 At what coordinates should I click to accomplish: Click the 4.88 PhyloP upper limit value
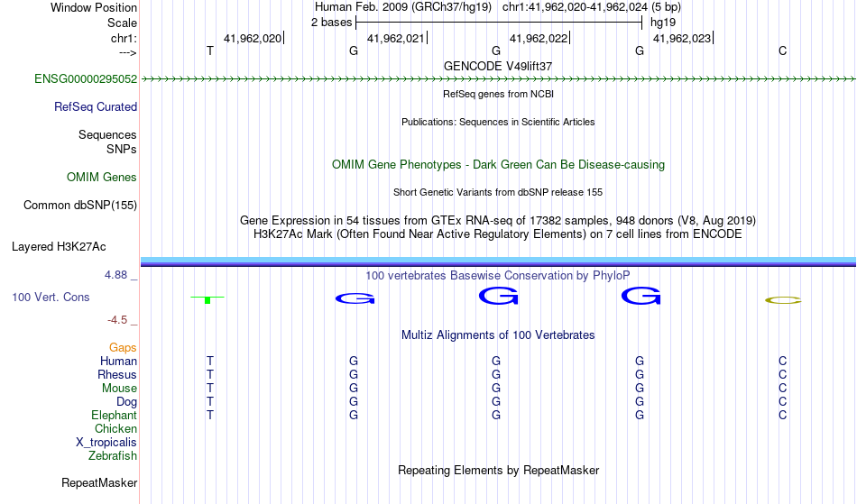[x=115, y=275]
